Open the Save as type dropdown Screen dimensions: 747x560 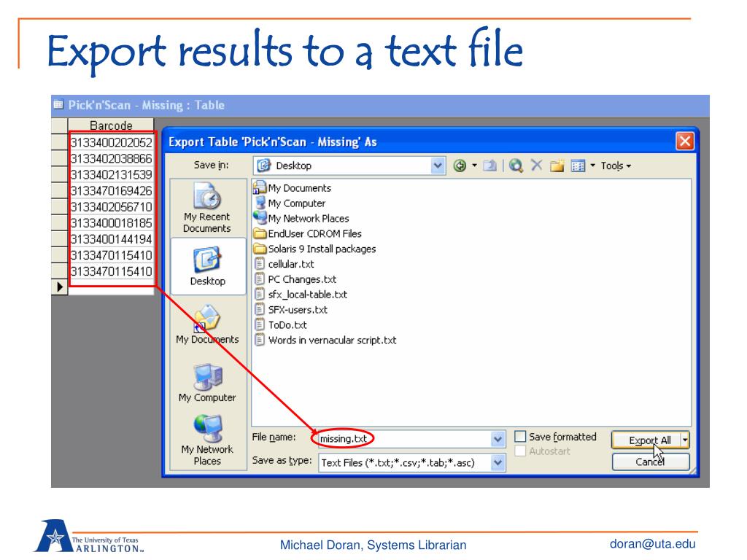[498, 462]
